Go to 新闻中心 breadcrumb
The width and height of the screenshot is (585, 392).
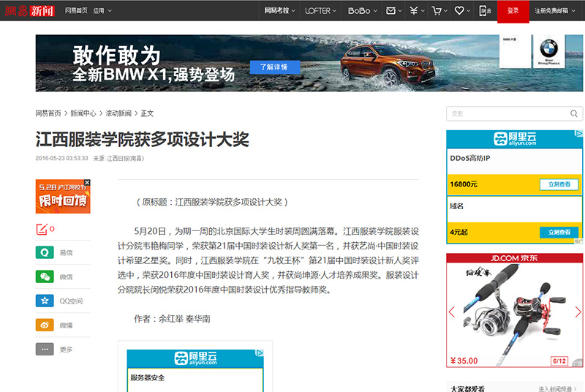click(x=83, y=113)
